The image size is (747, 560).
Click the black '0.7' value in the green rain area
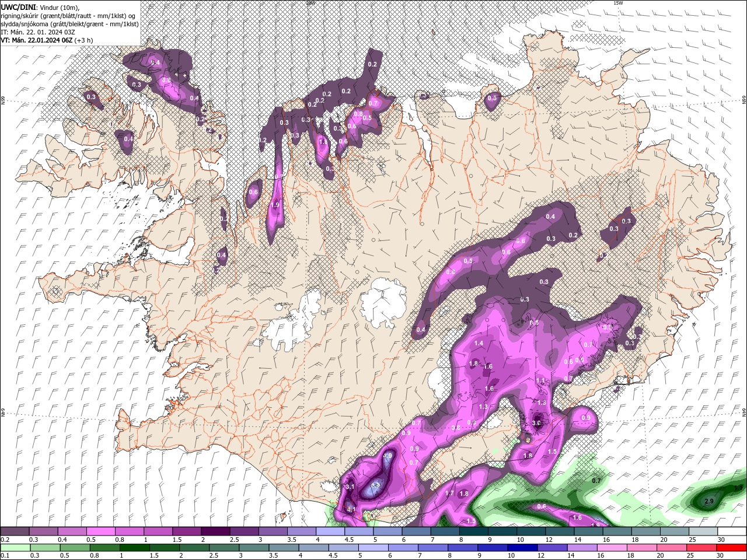point(596,481)
